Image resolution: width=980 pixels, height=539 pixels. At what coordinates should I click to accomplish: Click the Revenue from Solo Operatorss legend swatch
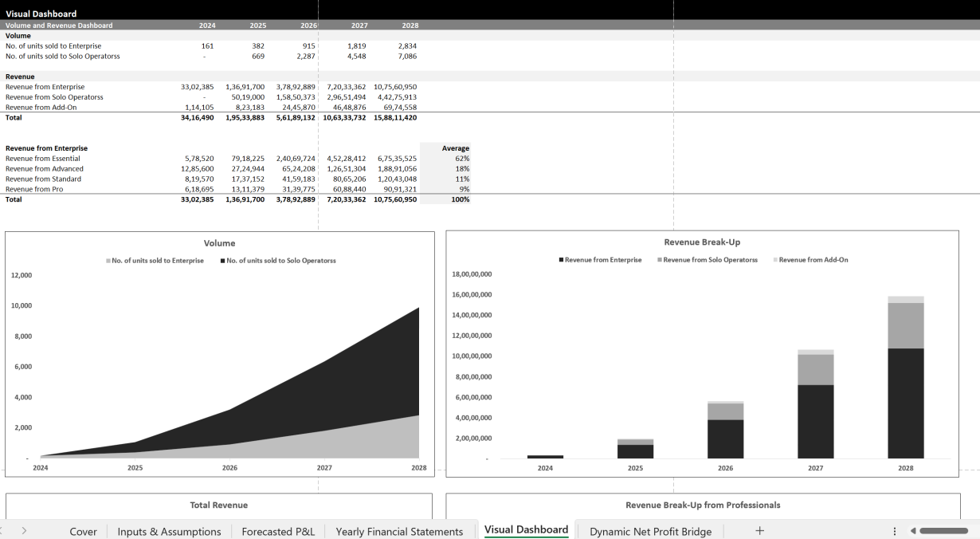660,260
